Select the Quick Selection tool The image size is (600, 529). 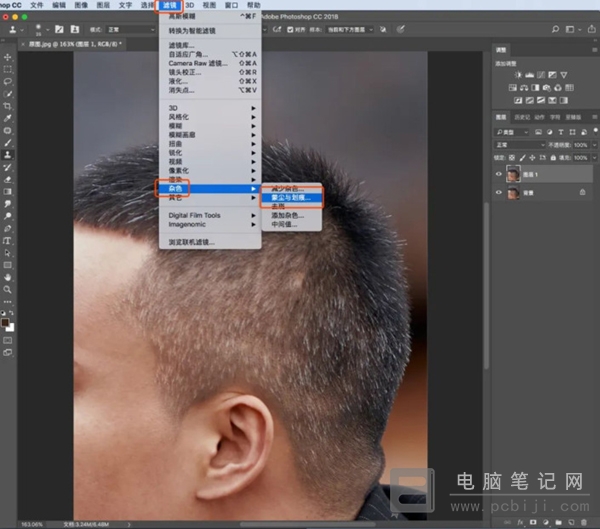point(7,94)
